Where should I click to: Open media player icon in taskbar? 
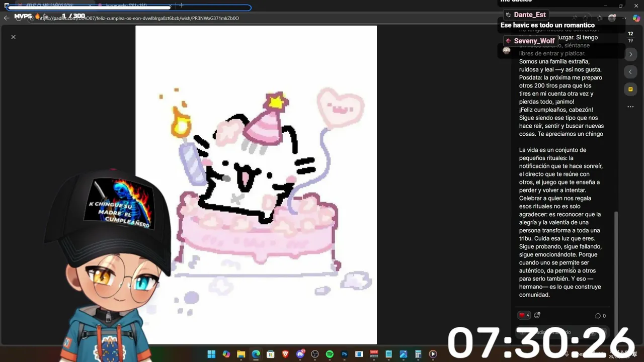coord(433,354)
